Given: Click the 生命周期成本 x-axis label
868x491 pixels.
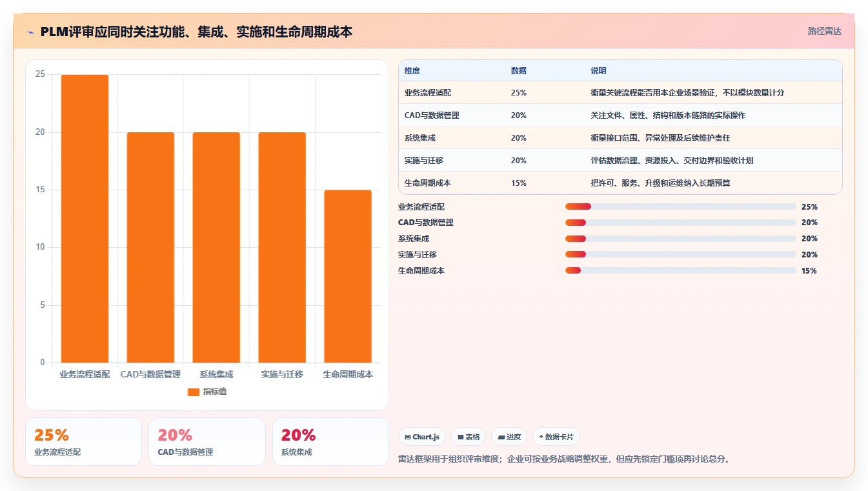Looking at the screenshot, I should (x=348, y=374).
